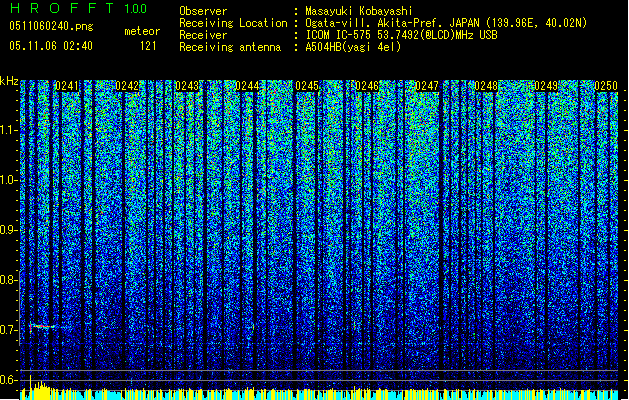Click the Receiving Location label

[233, 23]
